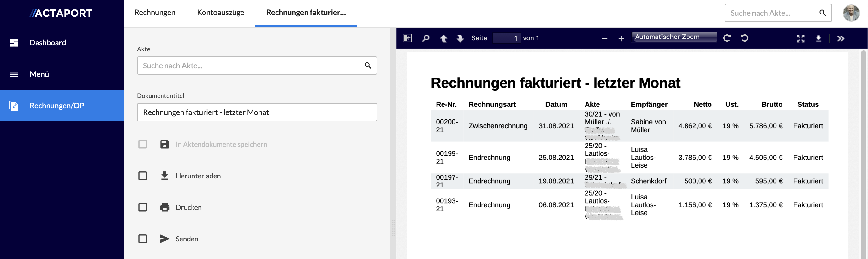Focus the Dokumententitel input field
This screenshot has width=868, height=259.
[257, 112]
